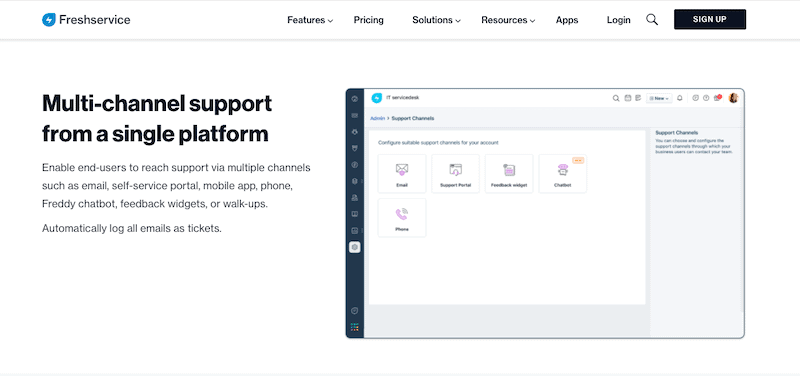Select the Email channel card
Viewport: 800px width, 376px height.
(402, 173)
